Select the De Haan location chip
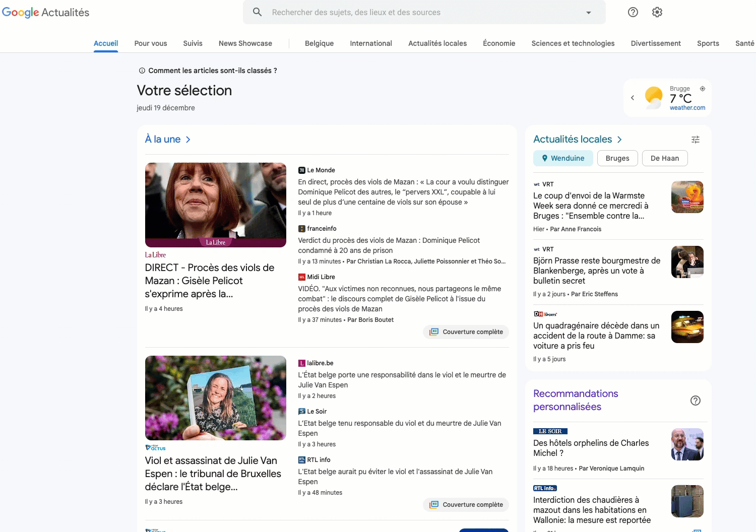 (665, 158)
